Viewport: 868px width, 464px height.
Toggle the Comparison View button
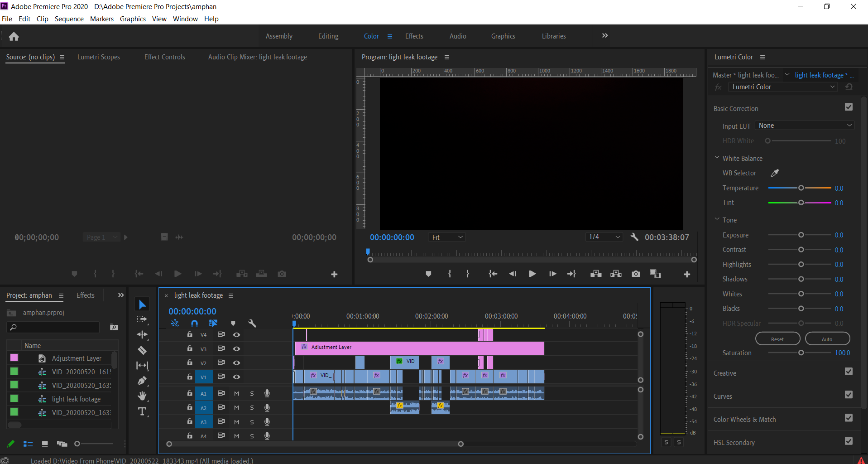(655, 274)
